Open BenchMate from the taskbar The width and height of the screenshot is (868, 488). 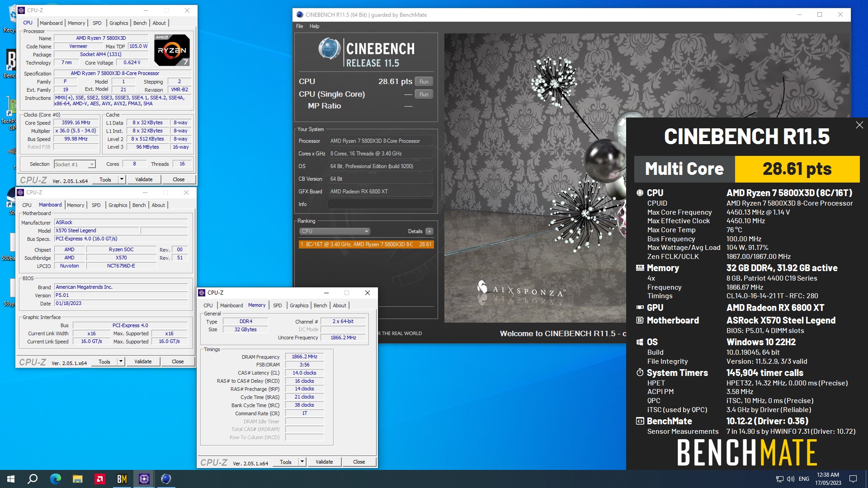(x=122, y=479)
